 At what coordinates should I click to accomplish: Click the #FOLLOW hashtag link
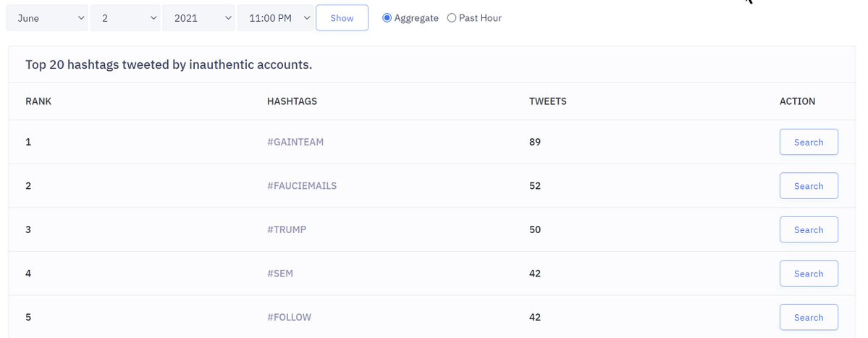tap(289, 317)
